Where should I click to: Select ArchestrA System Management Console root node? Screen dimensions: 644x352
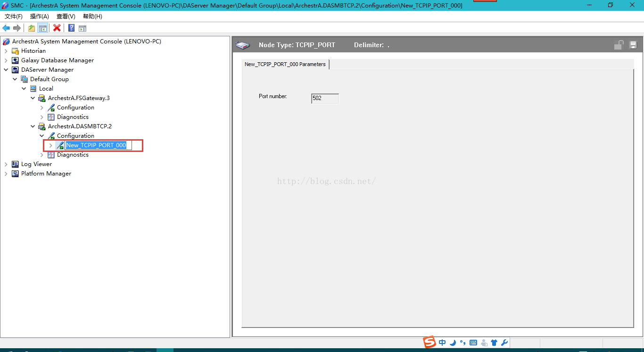(x=87, y=42)
